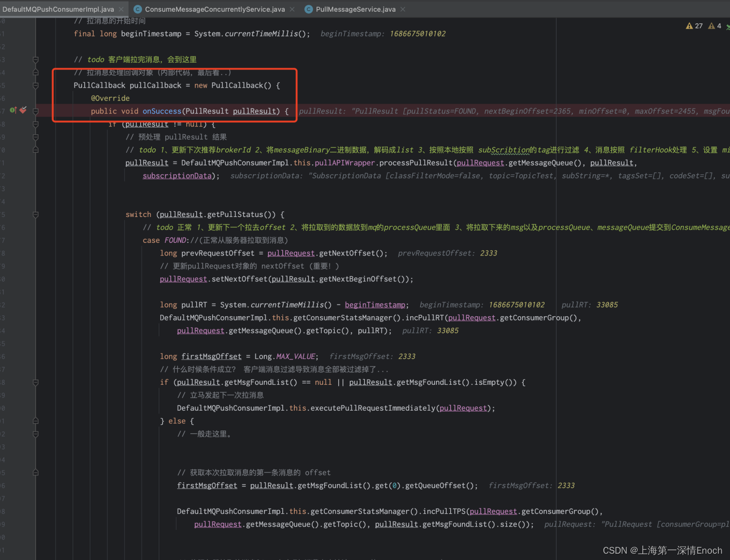The height and width of the screenshot is (560, 730).
Task: Close the DefaultMQPushConsumerImpl.java tab
Action: tap(121, 9)
